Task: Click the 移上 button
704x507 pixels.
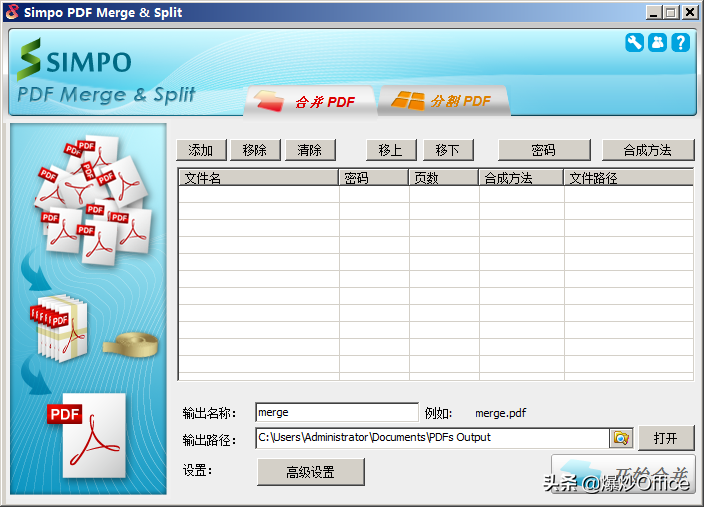Action: tap(391, 150)
